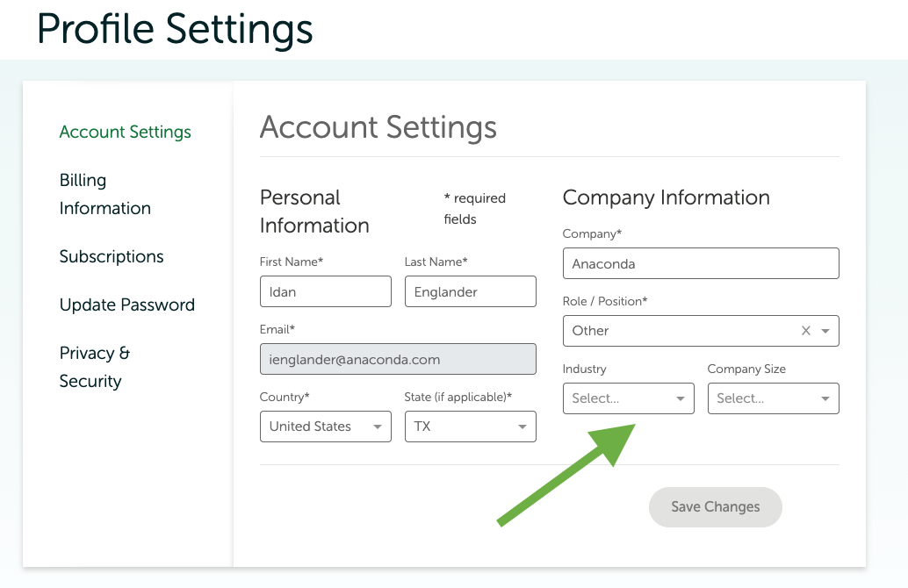This screenshot has height=588, width=908.
Task: Click the Save Changes button
Action: coord(715,507)
